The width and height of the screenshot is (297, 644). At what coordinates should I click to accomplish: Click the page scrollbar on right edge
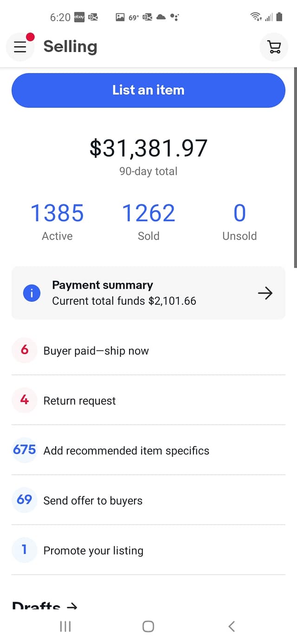(295, 167)
